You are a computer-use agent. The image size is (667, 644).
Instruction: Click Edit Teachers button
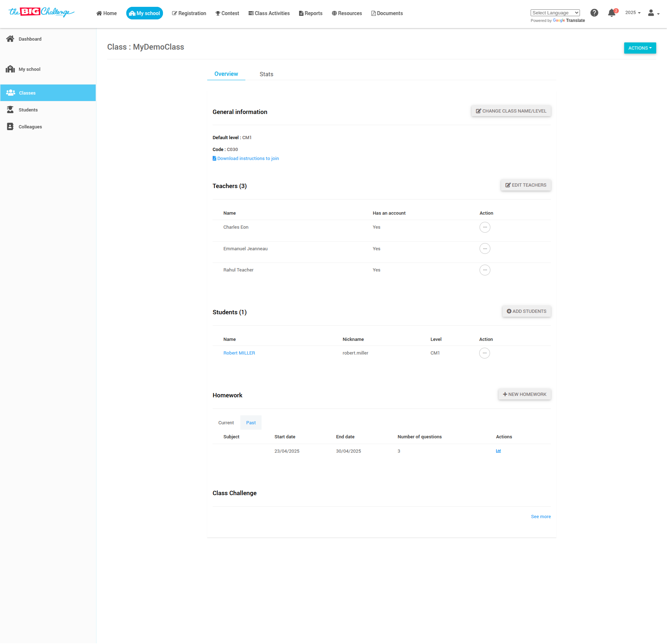click(526, 185)
